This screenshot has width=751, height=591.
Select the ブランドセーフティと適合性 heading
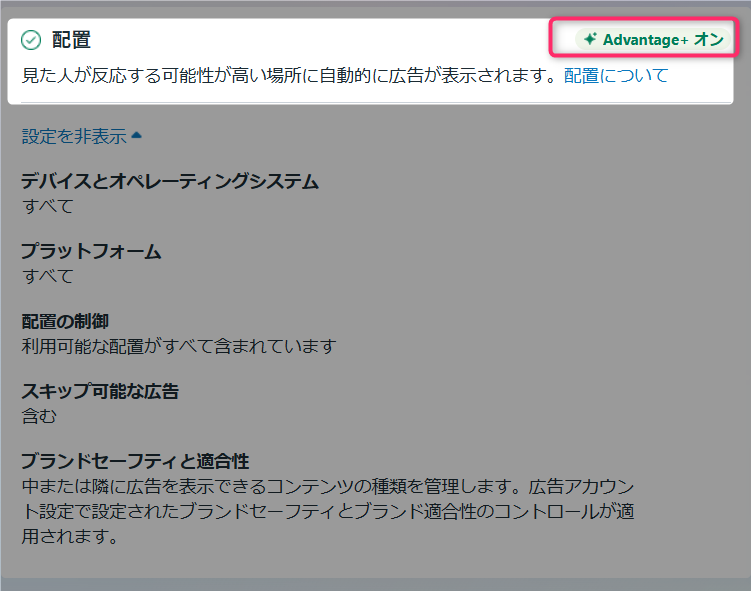(135, 461)
